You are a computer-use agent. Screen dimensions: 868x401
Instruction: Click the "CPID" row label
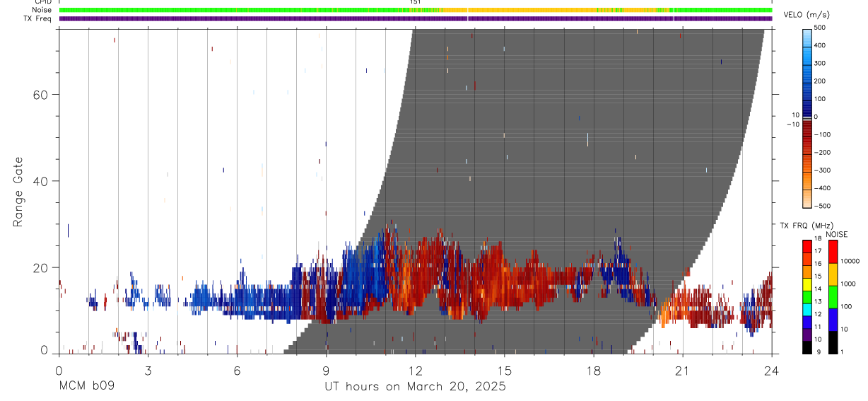click(x=42, y=2)
